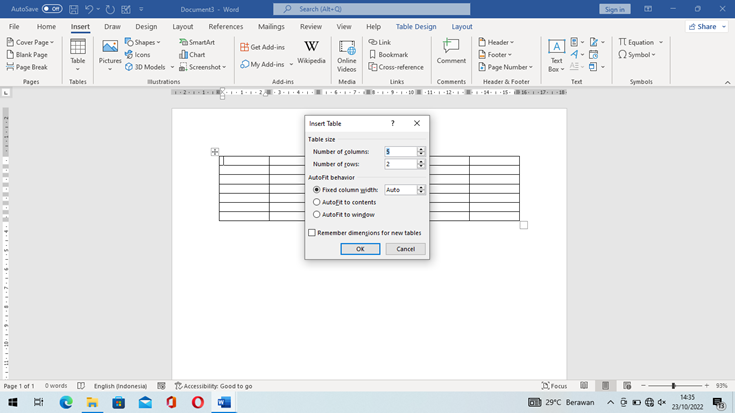Image resolution: width=735 pixels, height=413 pixels.
Task: Open Focus mode in status bar
Action: click(555, 386)
